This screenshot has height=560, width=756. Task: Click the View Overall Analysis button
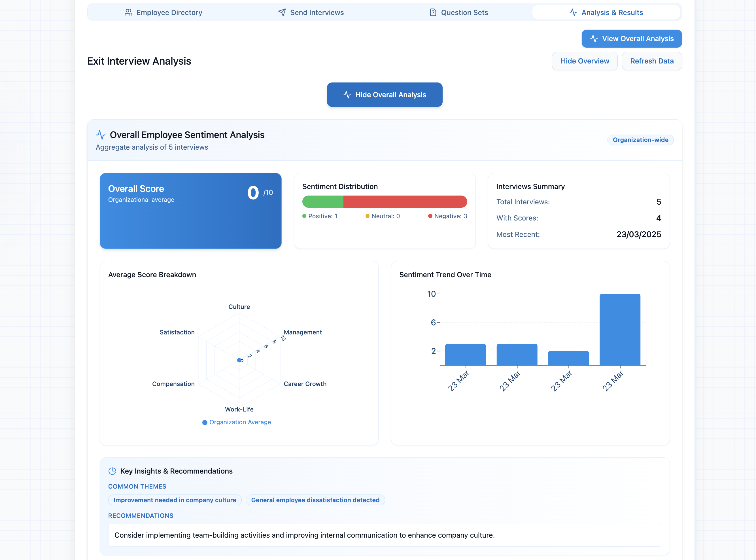coord(632,39)
